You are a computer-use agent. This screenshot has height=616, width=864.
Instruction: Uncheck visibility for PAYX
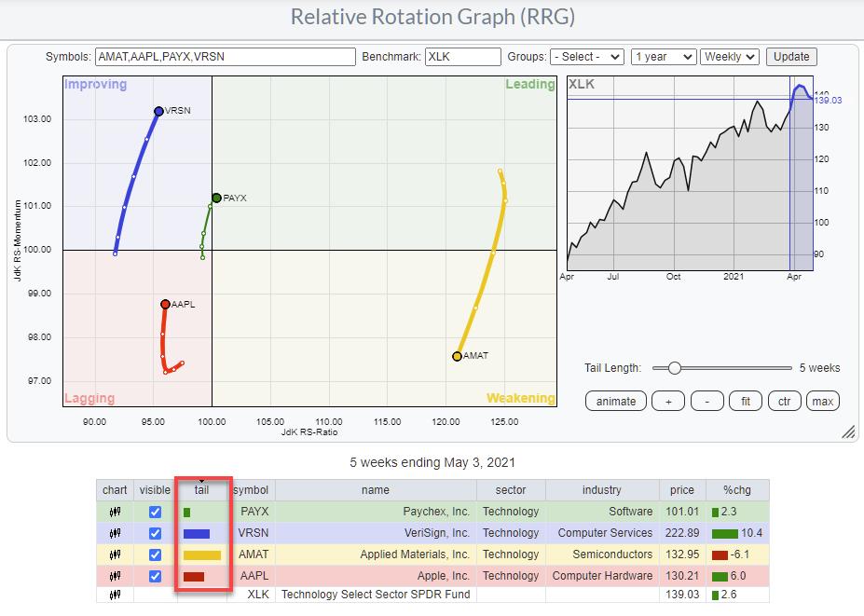pos(156,512)
